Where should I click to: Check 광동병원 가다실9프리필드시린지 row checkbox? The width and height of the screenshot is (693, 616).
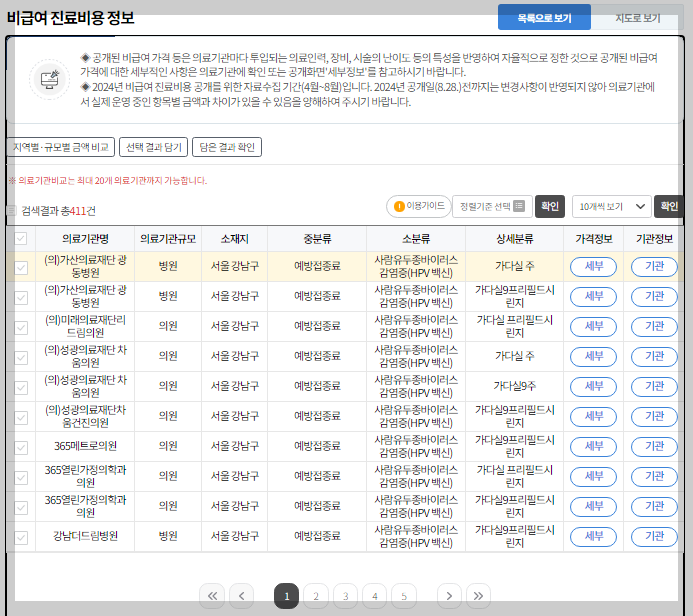click(x=21, y=297)
